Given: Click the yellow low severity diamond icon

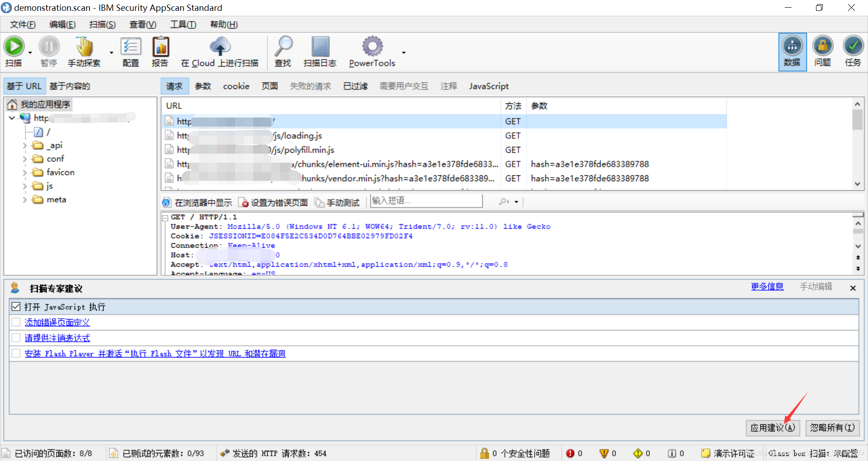Looking at the screenshot, I should pos(638,453).
